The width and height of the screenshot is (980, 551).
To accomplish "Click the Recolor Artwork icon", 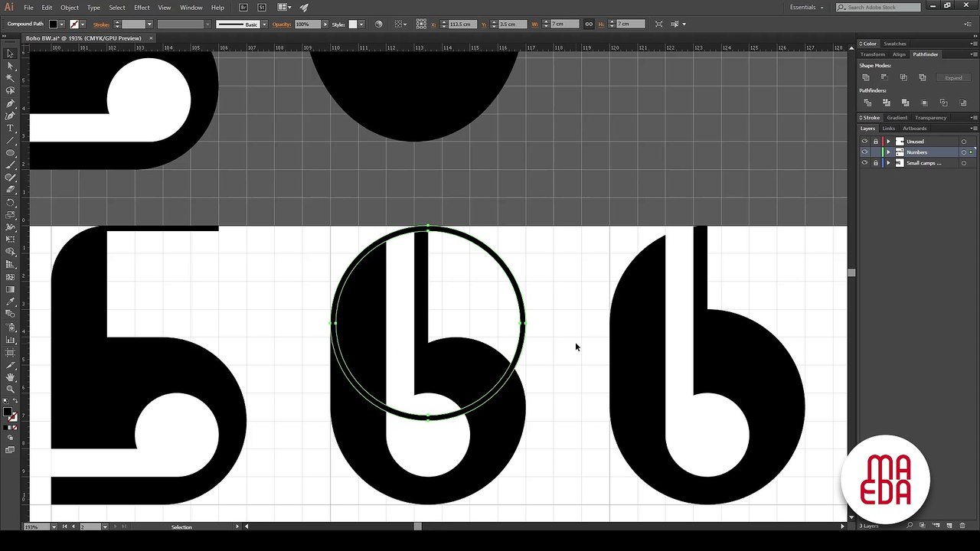I will 378,24.
